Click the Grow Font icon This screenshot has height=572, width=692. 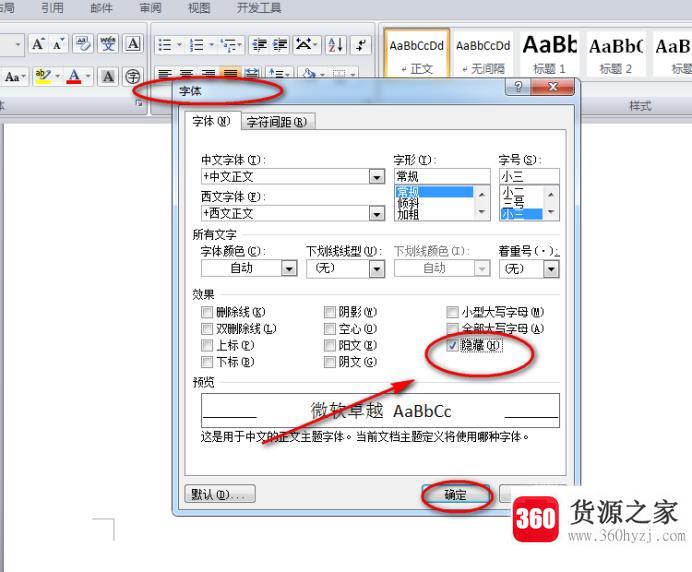click(x=38, y=44)
